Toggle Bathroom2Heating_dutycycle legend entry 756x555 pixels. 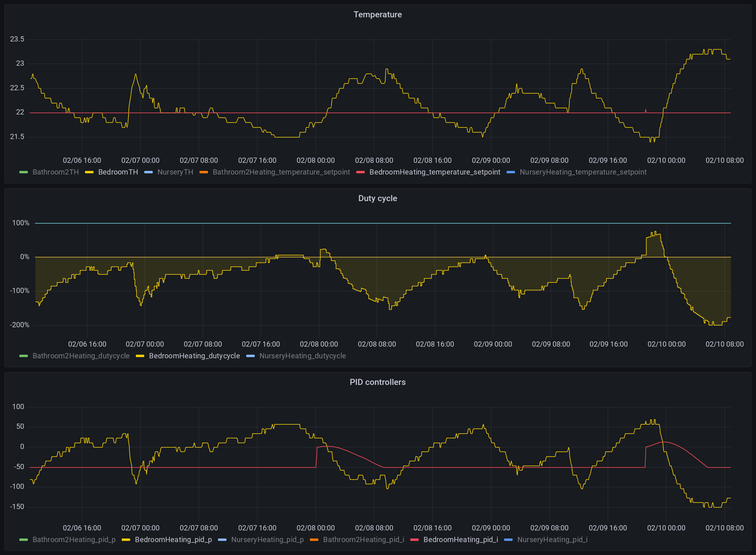click(81, 356)
